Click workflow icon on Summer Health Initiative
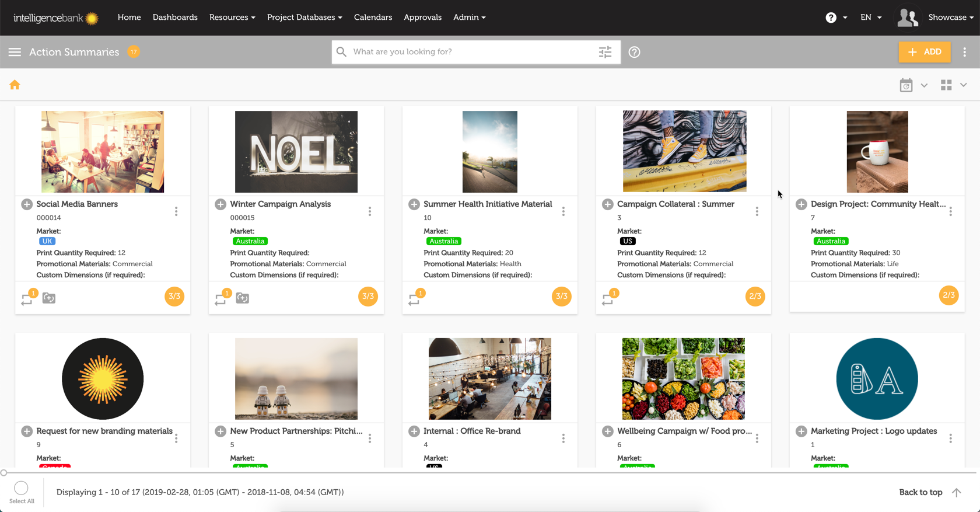Viewport: 980px width, 512px height. (415, 298)
